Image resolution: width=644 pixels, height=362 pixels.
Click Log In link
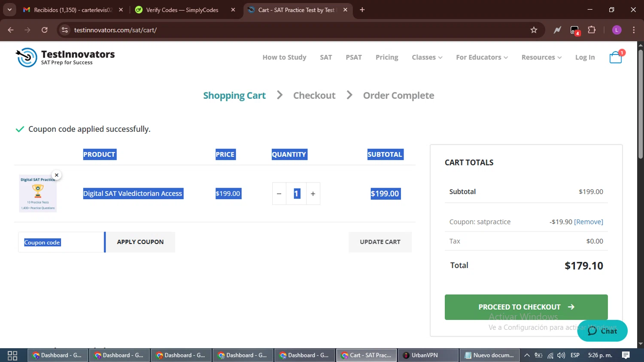click(585, 58)
